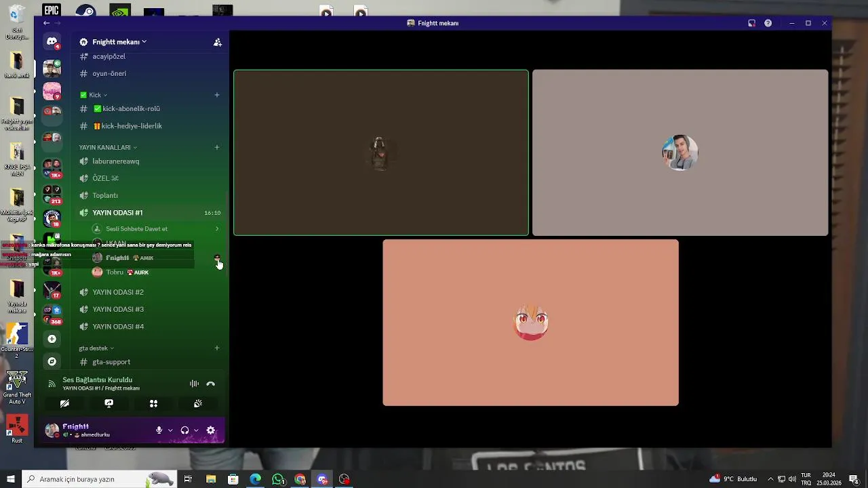Start screen share from voice panel
Screen dimensions: 868x488
point(109,403)
